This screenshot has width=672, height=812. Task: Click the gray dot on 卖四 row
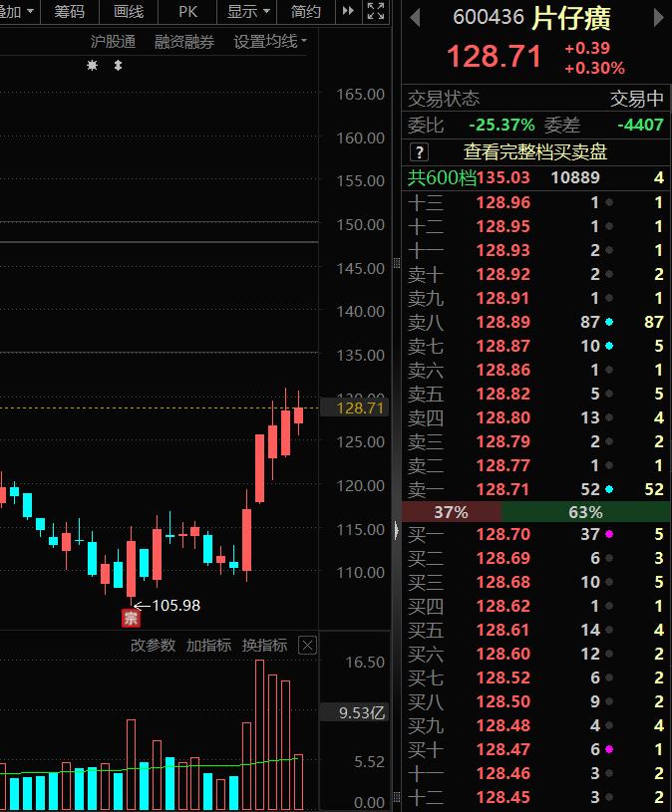pos(609,417)
